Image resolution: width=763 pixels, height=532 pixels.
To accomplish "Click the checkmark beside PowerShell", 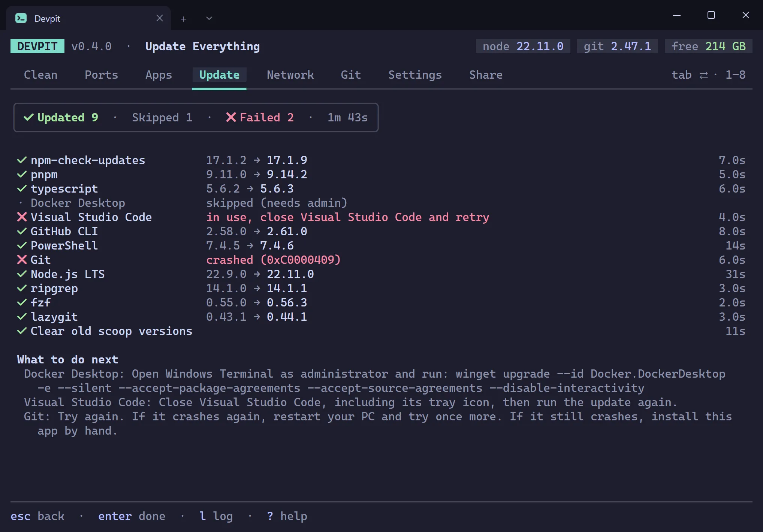I will pyautogui.click(x=22, y=245).
